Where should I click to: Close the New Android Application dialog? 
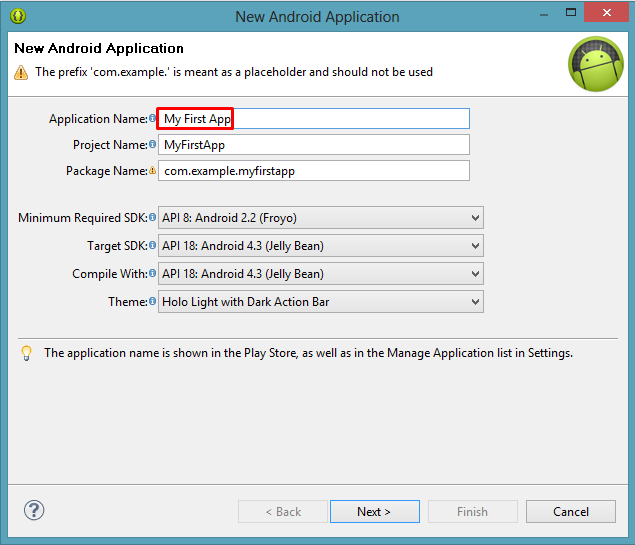click(606, 13)
